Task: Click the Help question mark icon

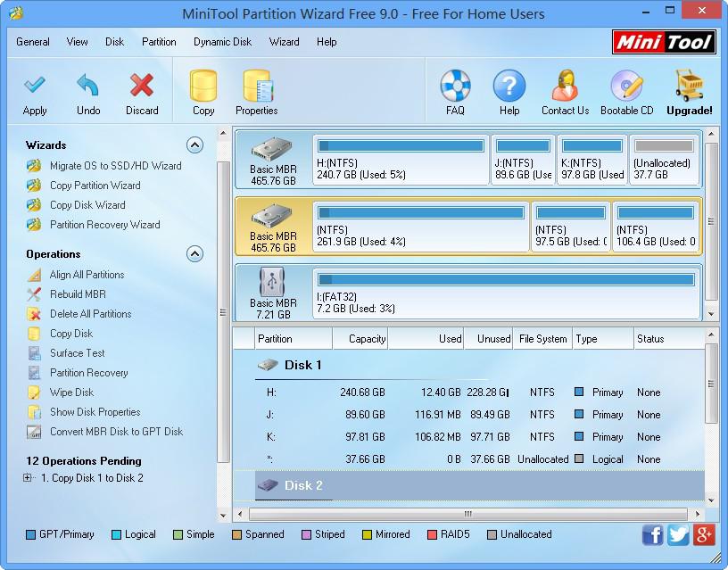Action: click(509, 86)
